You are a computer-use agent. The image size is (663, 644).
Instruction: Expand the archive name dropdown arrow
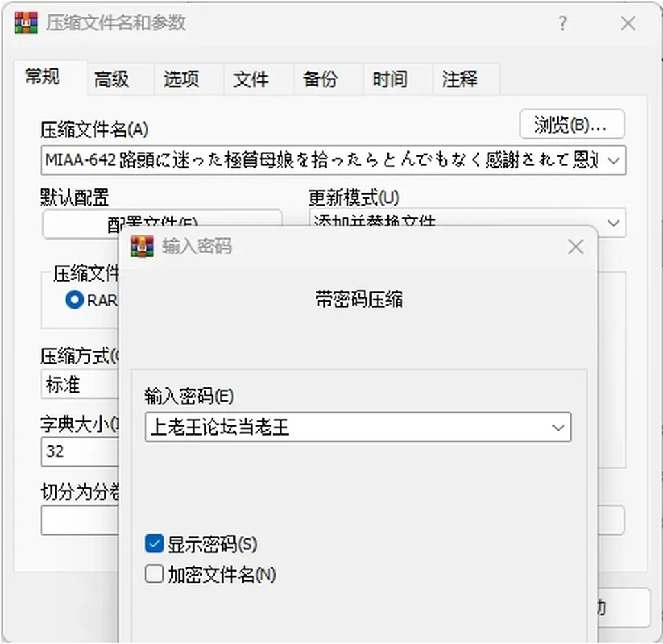pyautogui.click(x=613, y=161)
